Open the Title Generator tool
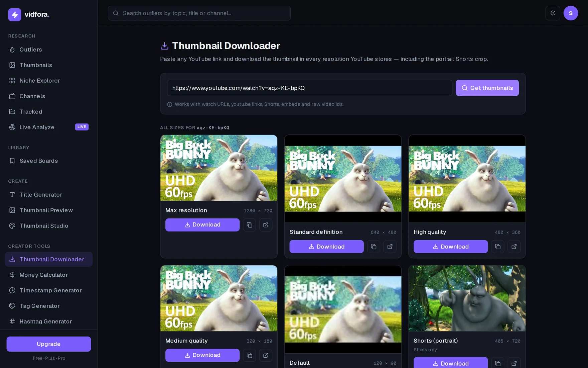The width and height of the screenshot is (588, 368). point(49,195)
